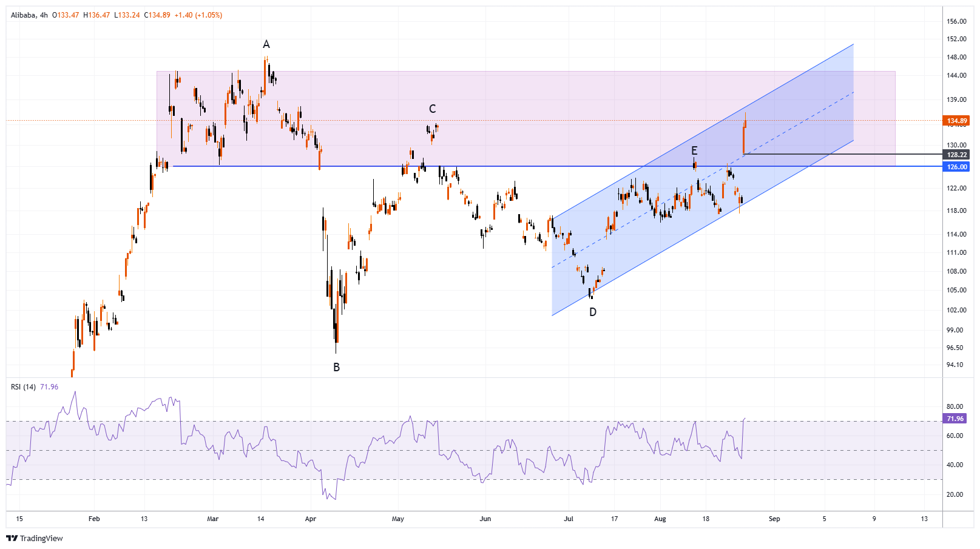Select the text label C near the May peak
980x549 pixels.
click(x=433, y=109)
